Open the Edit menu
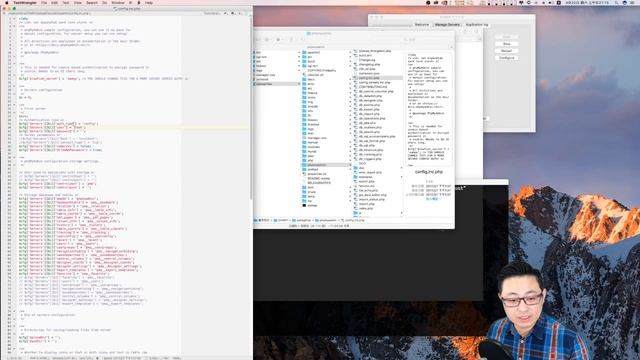This screenshot has height=360, width=640. [x=54, y=2]
